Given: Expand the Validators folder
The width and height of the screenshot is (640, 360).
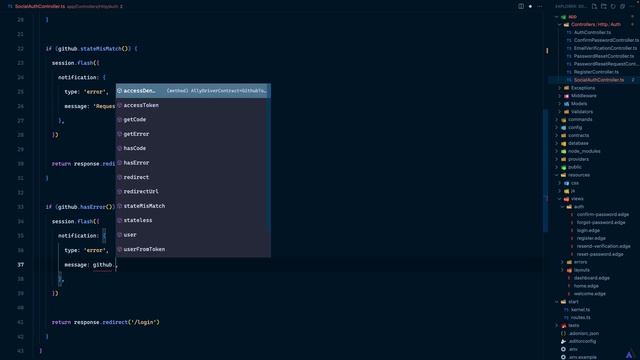Looking at the screenshot, I should (559, 112).
